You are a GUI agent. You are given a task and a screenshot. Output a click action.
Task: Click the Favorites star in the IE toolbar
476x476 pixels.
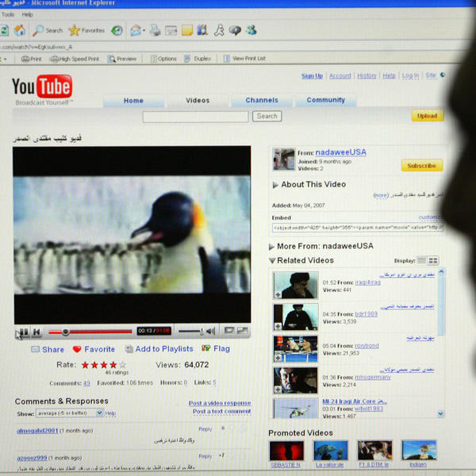pos(74,30)
